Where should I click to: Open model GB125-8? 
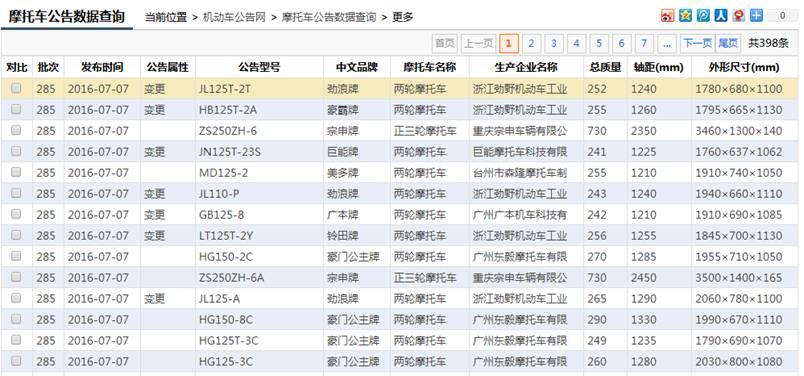(x=222, y=215)
